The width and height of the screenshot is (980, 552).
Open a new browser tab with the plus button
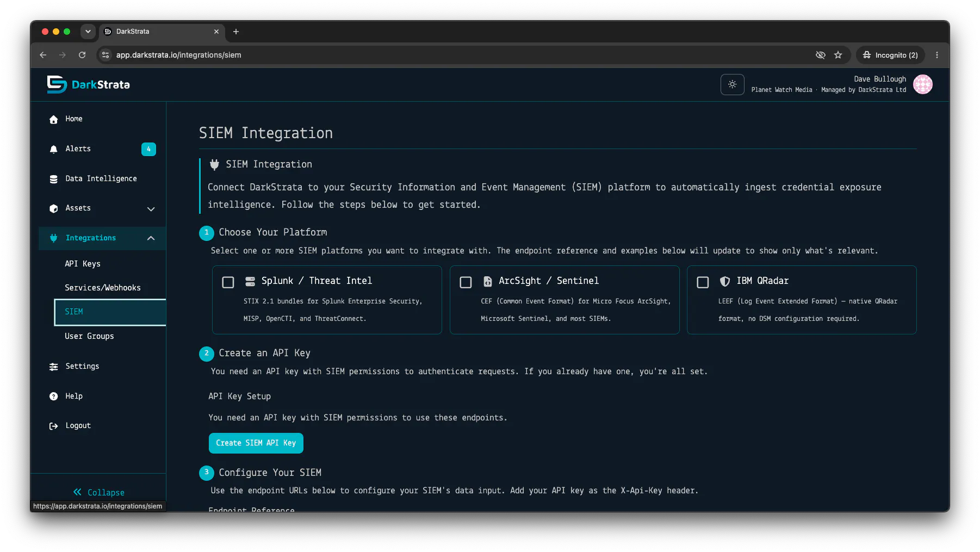click(236, 32)
